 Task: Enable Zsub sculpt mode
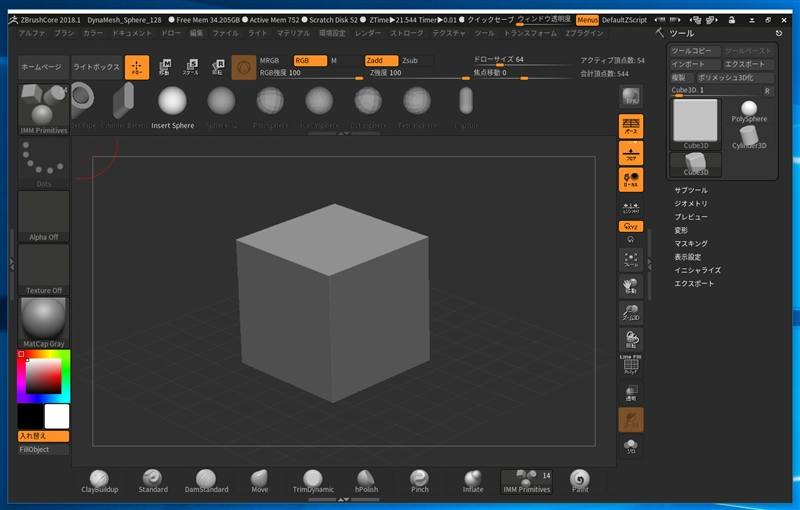pos(416,60)
